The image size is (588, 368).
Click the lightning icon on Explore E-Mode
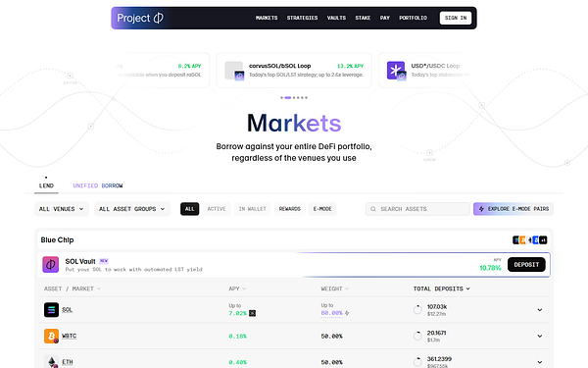481,209
